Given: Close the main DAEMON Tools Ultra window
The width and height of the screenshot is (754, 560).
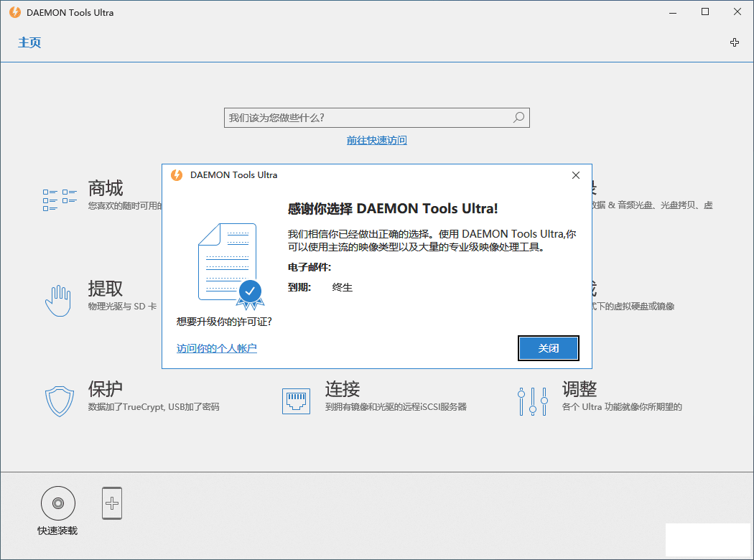Looking at the screenshot, I should click(737, 12).
